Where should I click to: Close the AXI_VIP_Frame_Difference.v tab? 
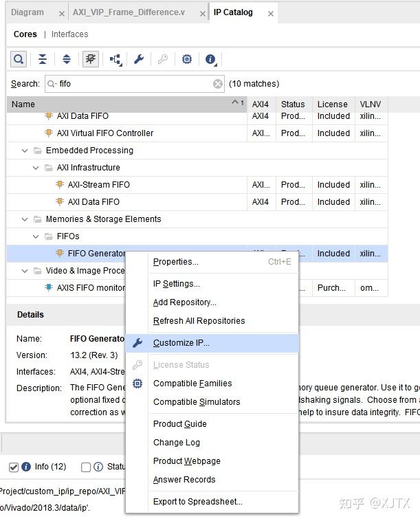[x=202, y=14]
